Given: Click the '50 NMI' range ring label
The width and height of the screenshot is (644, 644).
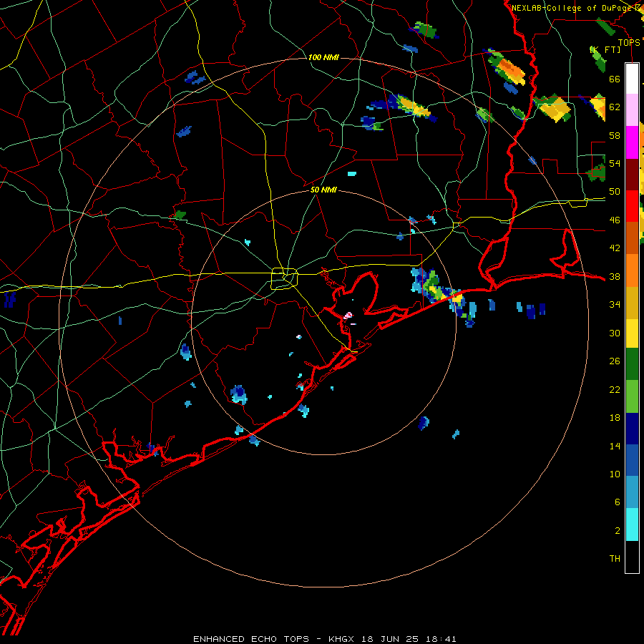Looking at the screenshot, I should tap(323, 190).
